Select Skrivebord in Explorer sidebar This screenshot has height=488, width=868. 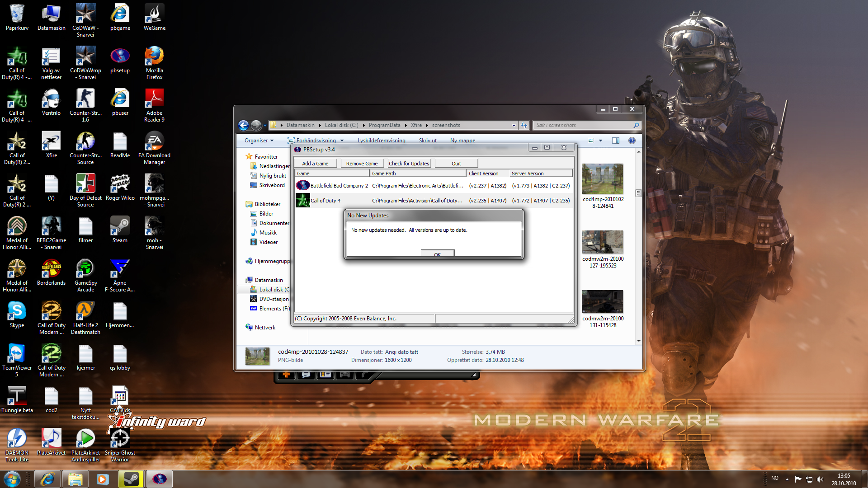coord(268,185)
